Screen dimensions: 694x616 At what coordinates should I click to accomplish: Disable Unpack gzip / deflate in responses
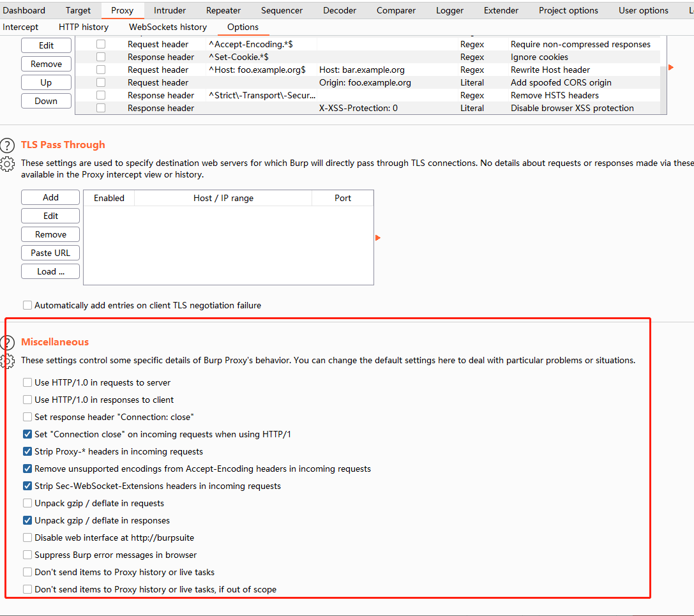point(27,520)
